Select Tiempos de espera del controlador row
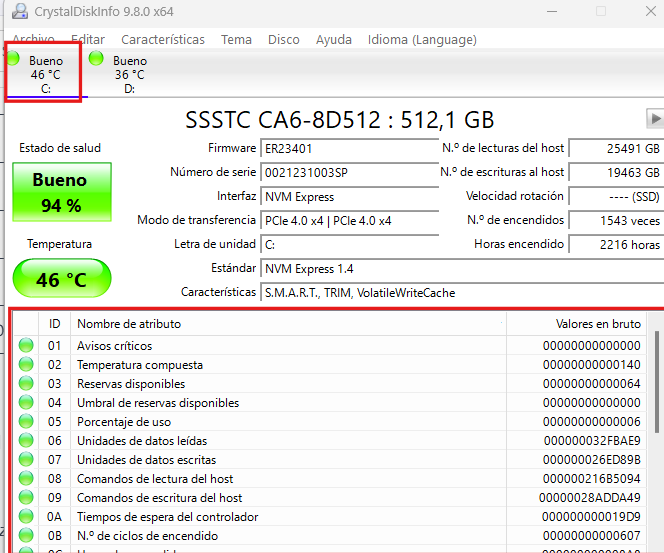 click(x=329, y=517)
